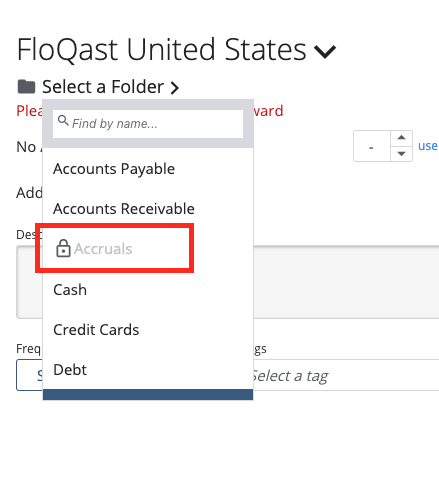Choose Accounts Receivable folder
Image resolution: width=439 pixels, height=498 pixels.
(x=148, y=209)
